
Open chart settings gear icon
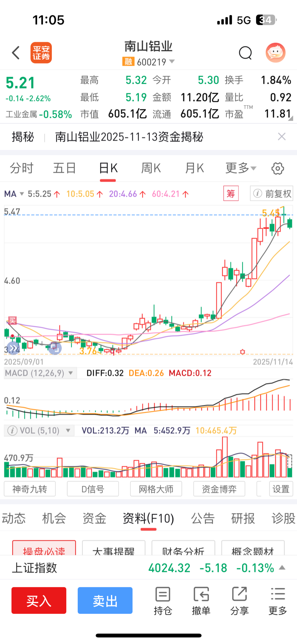point(278,168)
